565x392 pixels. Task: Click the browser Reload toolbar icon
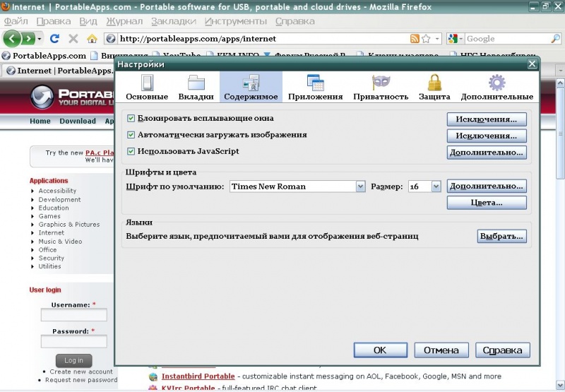click(x=54, y=39)
